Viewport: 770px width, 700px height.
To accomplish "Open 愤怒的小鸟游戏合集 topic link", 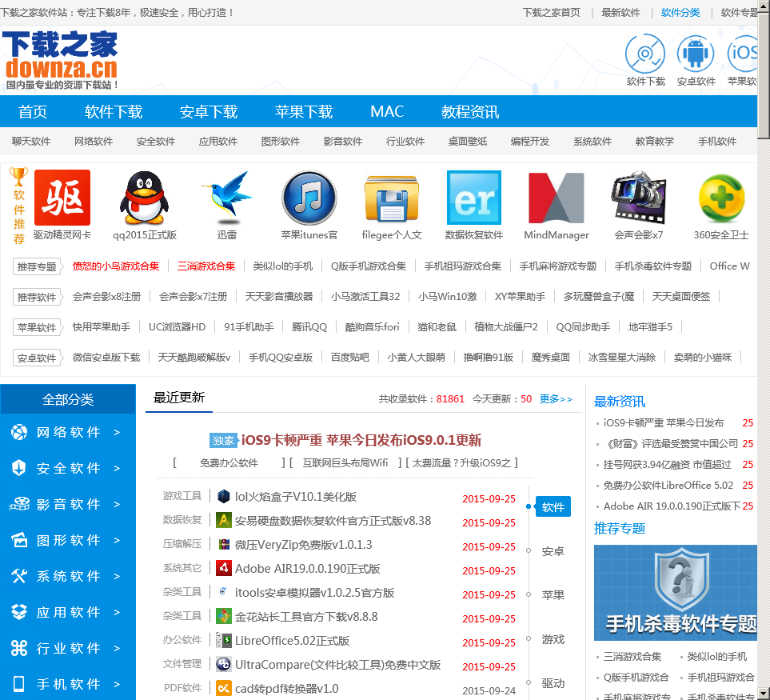I will [116, 266].
